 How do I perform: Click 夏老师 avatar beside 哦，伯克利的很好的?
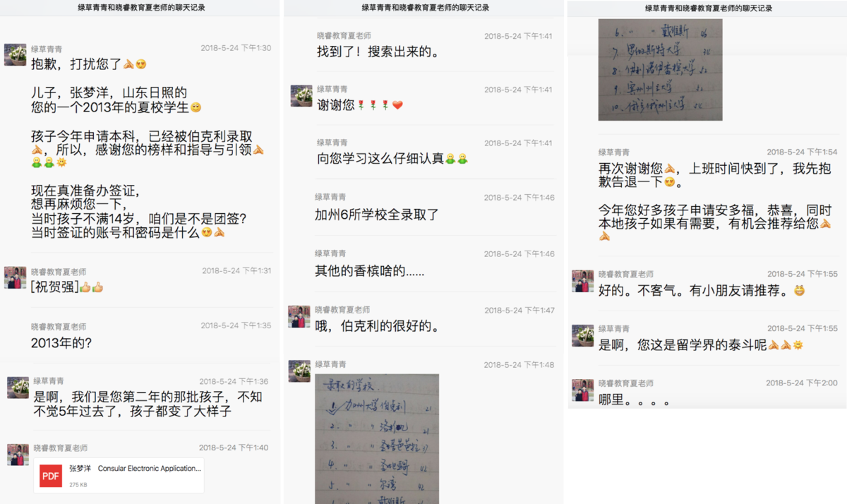click(299, 316)
